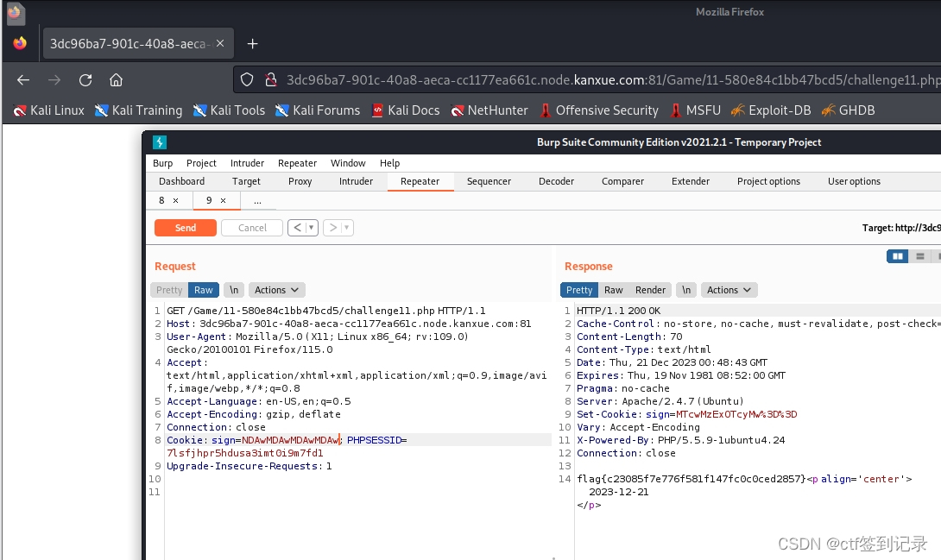941x560 pixels.
Task: Click the Firefox address bar URL
Action: tap(612, 79)
